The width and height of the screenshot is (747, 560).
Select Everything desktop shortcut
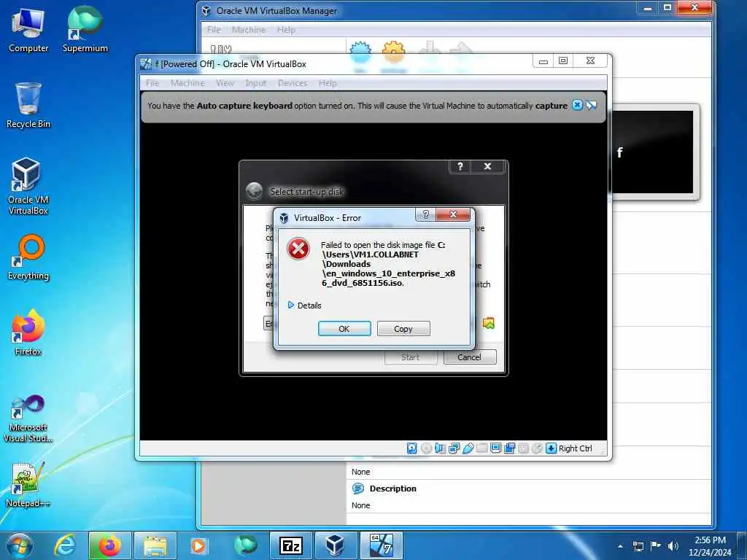click(28, 257)
